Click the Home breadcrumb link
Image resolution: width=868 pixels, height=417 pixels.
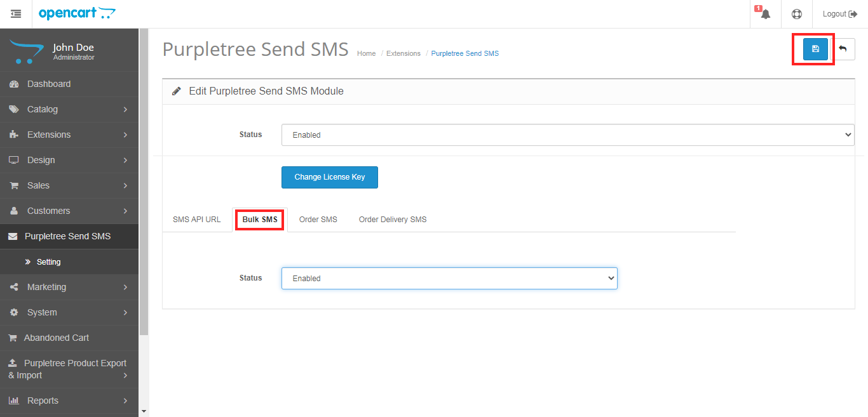[x=367, y=53]
